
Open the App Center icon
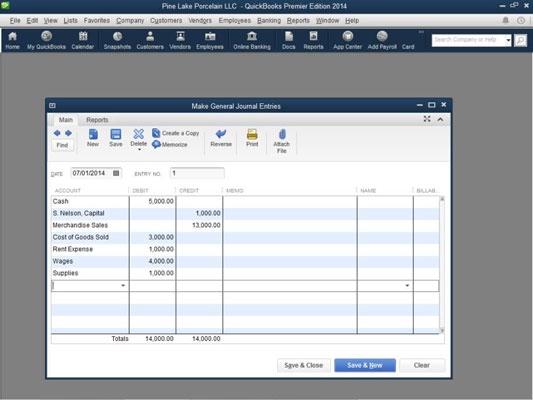[x=347, y=36]
